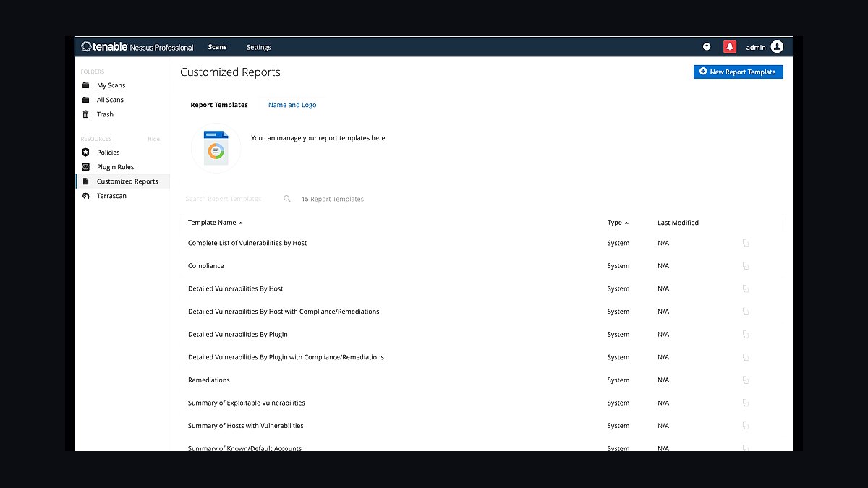The image size is (868, 488).
Task: Click the Customized Reports document icon
Action: pos(86,181)
